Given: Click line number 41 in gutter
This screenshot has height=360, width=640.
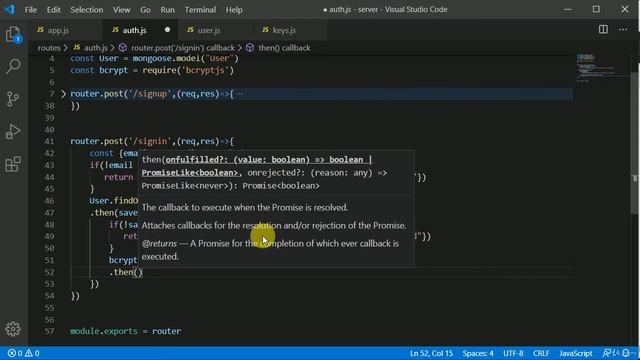Looking at the screenshot, I should pos(49,141).
